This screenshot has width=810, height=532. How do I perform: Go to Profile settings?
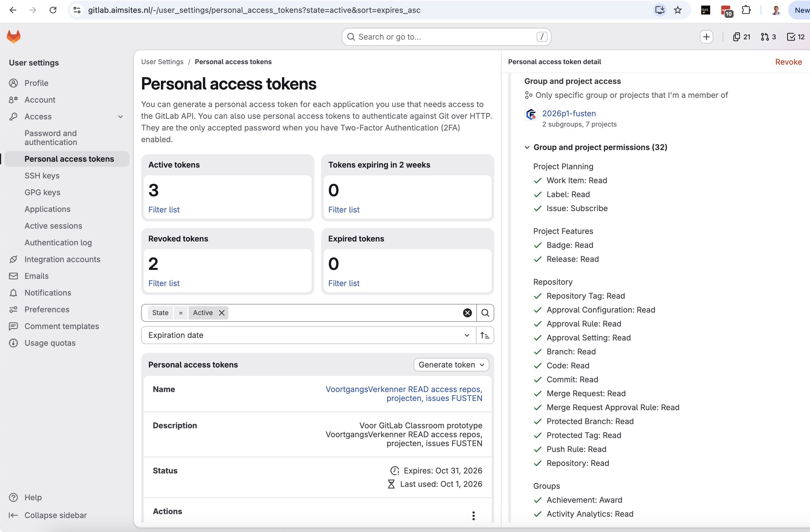coord(37,83)
